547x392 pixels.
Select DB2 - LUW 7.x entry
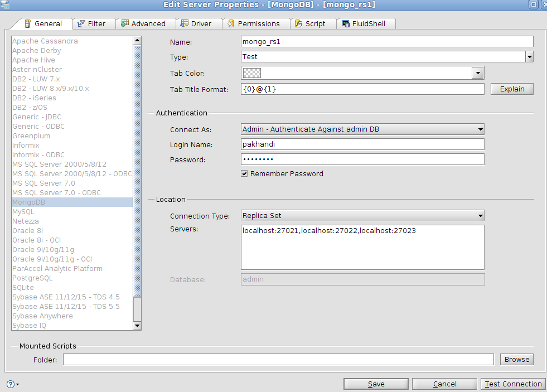pos(72,79)
